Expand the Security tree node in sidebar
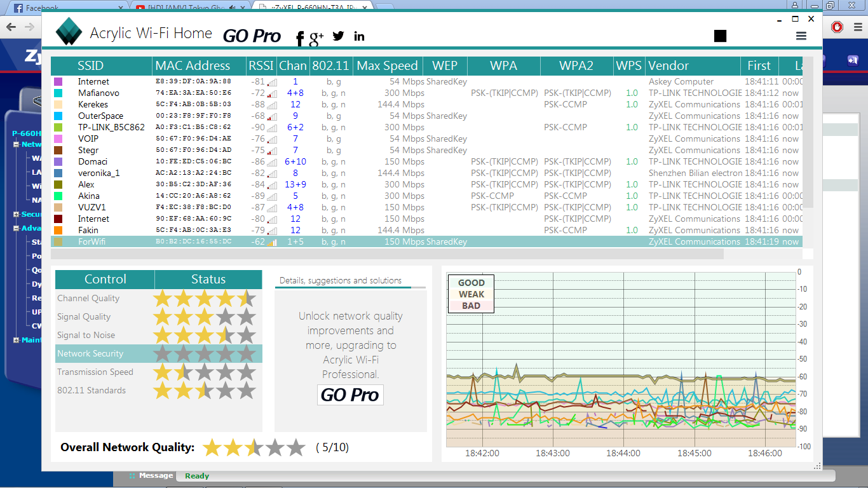Image resolution: width=868 pixels, height=488 pixels. tap(16, 215)
